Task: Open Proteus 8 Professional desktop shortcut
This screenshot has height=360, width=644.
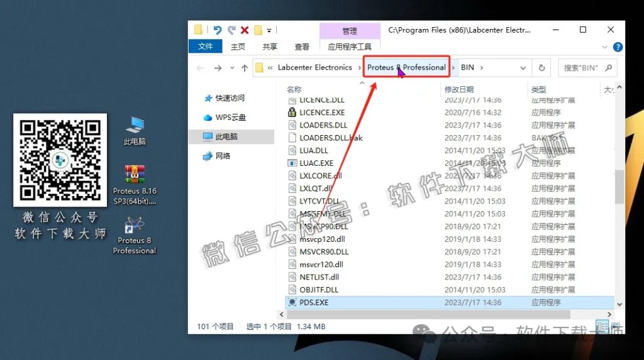Action: 135,236
